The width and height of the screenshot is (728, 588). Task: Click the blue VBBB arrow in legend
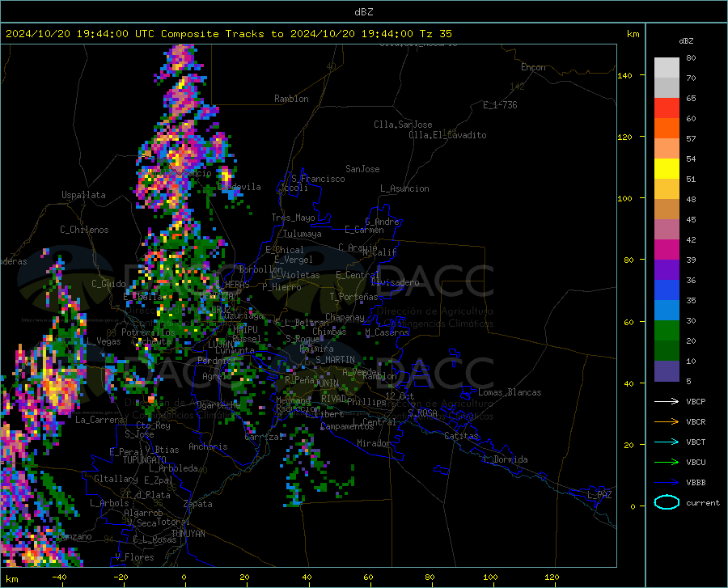[667, 482]
